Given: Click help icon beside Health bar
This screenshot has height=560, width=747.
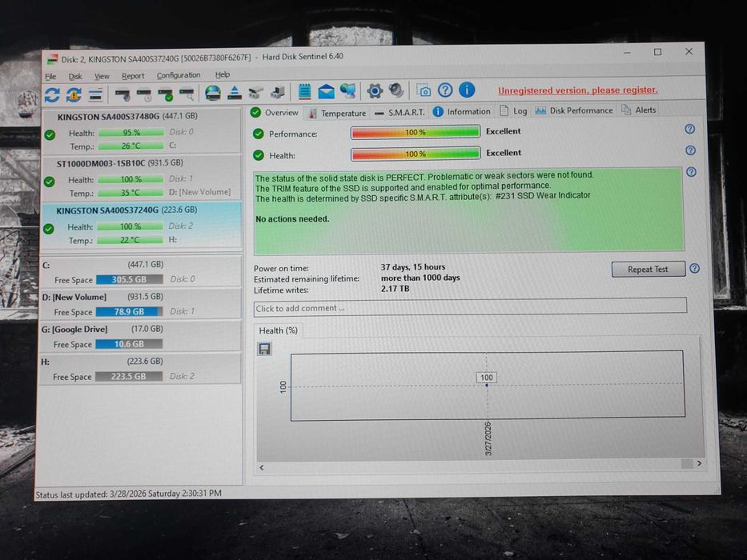Looking at the screenshot, I should point(690,150).
